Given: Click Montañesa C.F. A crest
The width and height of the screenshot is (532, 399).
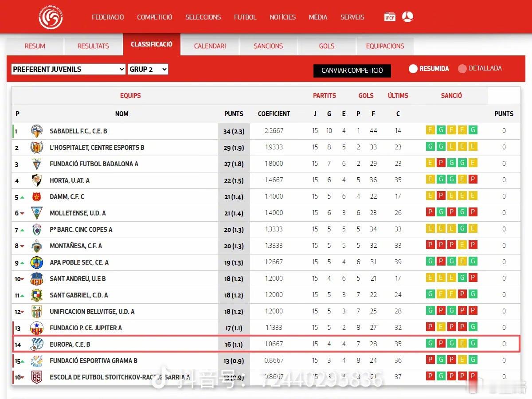Looking at the screenshot, I should coord(37,246).
